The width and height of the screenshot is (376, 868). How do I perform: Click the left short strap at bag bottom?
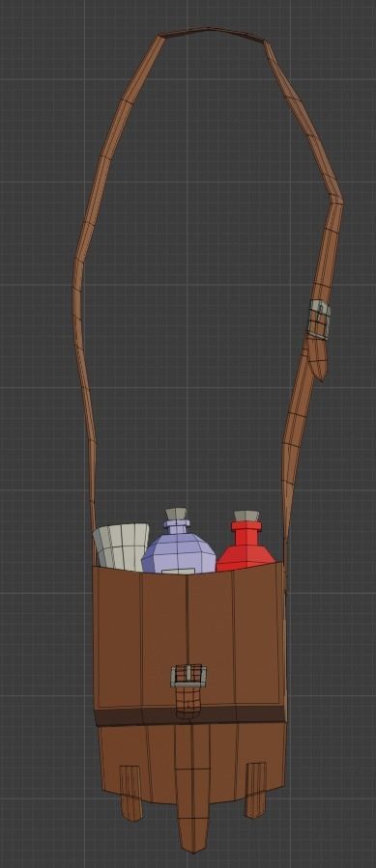[130, 793]
